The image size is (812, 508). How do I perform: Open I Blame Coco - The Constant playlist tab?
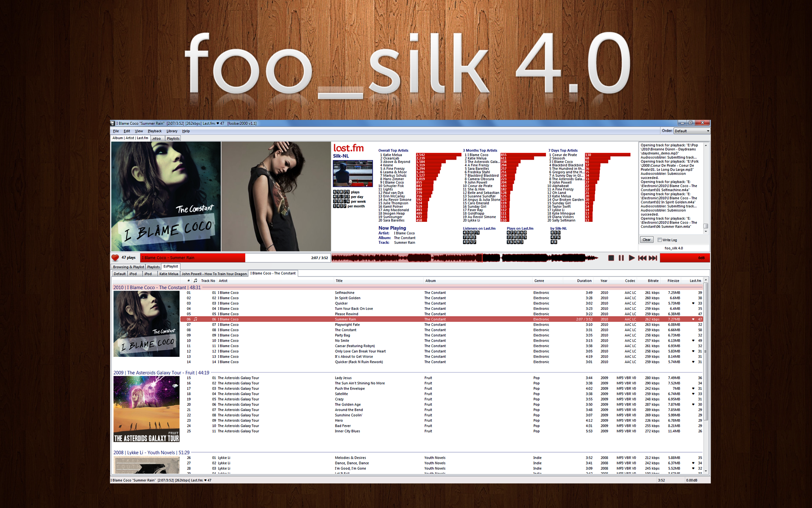pos(273,273)
